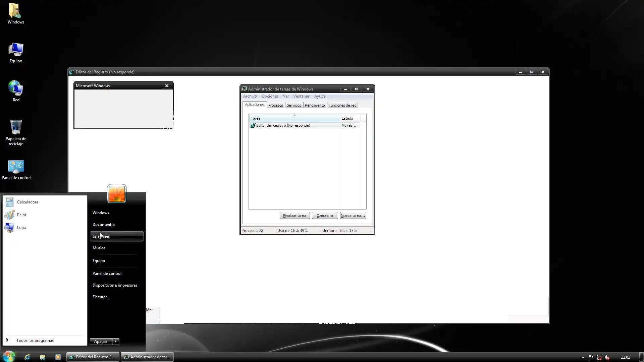Show hidden system tray icons
The width and height of the screenshot is (644, 362).
(x=583, y=357)
